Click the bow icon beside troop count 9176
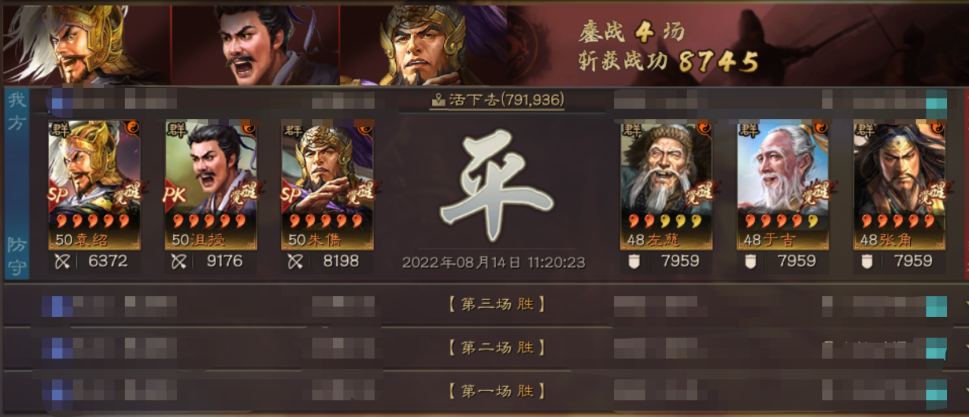This screenshot has width=969, height=417. tap(179, 261)
